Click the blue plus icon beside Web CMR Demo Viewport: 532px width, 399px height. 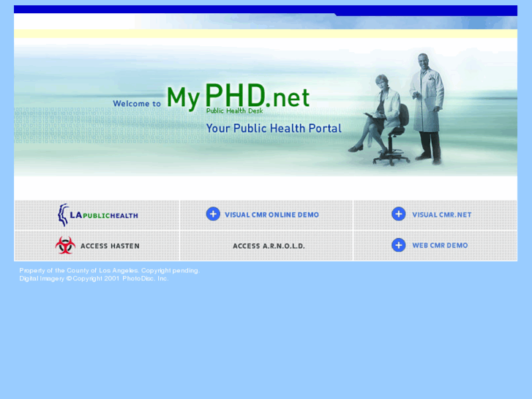[398, 245]
